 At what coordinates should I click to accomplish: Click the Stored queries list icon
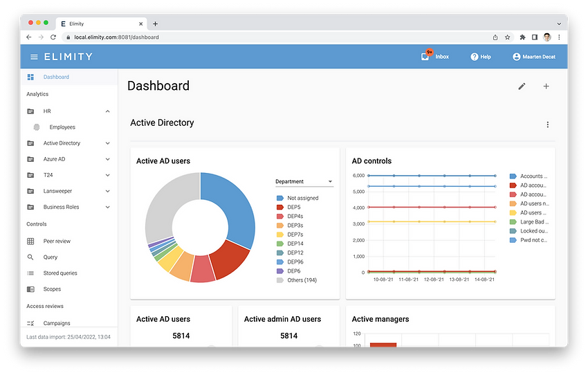[x=30, y=273]
